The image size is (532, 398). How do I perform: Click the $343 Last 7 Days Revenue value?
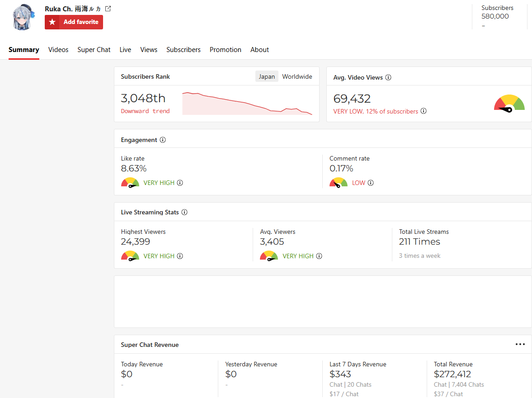coord(340,374)
